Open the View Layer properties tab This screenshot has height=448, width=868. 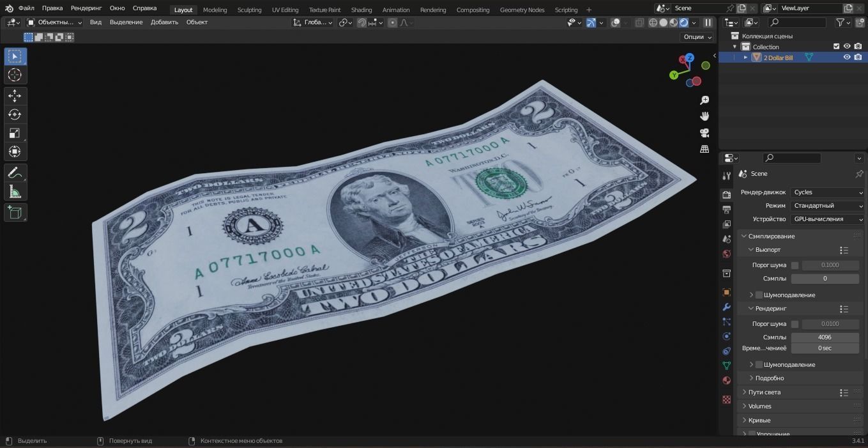click(x=726, y=224)
